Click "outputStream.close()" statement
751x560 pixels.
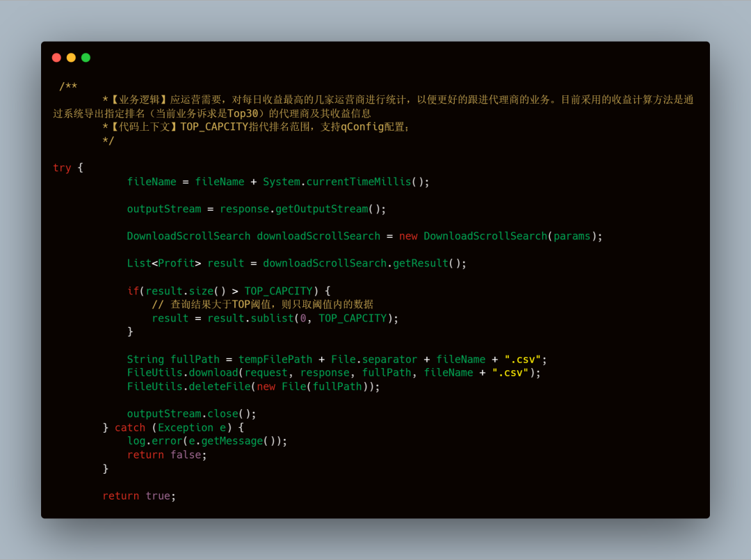pyautogui.click(x=192, y=414)
